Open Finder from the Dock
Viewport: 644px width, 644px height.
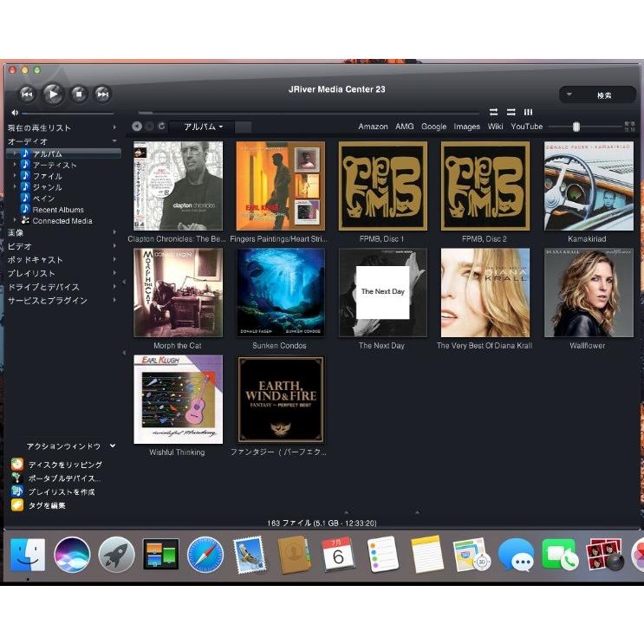click(28, 555)
